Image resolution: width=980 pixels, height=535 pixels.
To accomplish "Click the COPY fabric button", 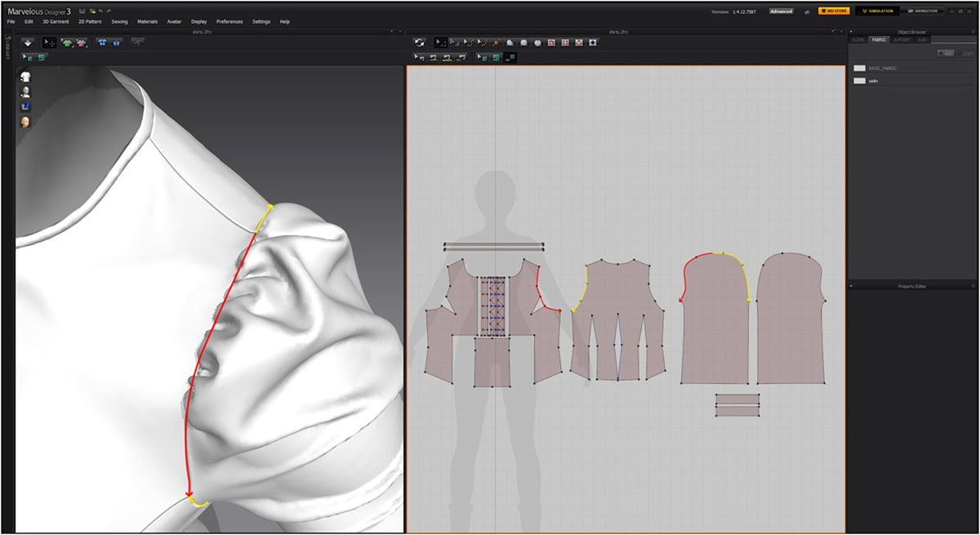I will pyautogui.click(x=966, y=54).
